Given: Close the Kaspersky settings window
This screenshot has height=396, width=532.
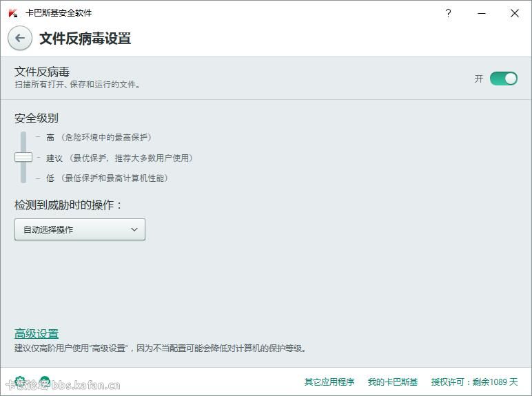Looking at the screenshot, I should coord(514,13).
